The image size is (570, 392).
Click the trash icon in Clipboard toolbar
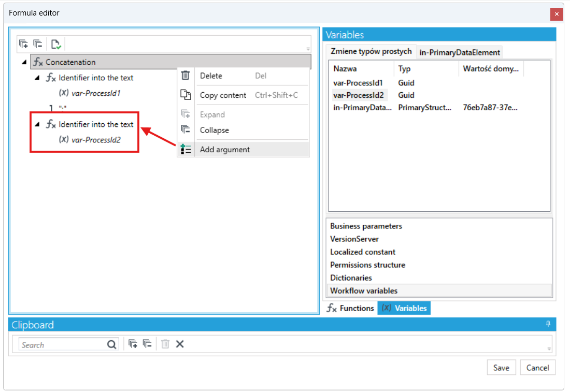tap(165, 344)
